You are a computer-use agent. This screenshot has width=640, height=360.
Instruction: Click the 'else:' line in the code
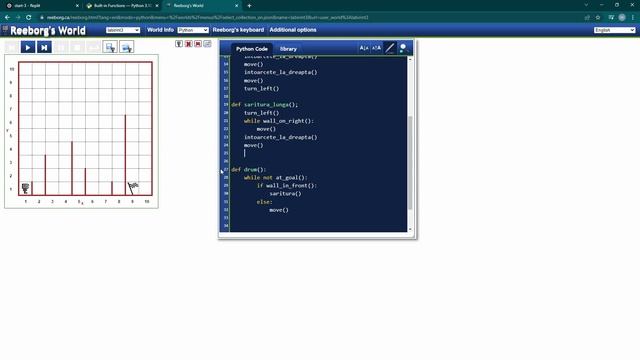point(264,202)
